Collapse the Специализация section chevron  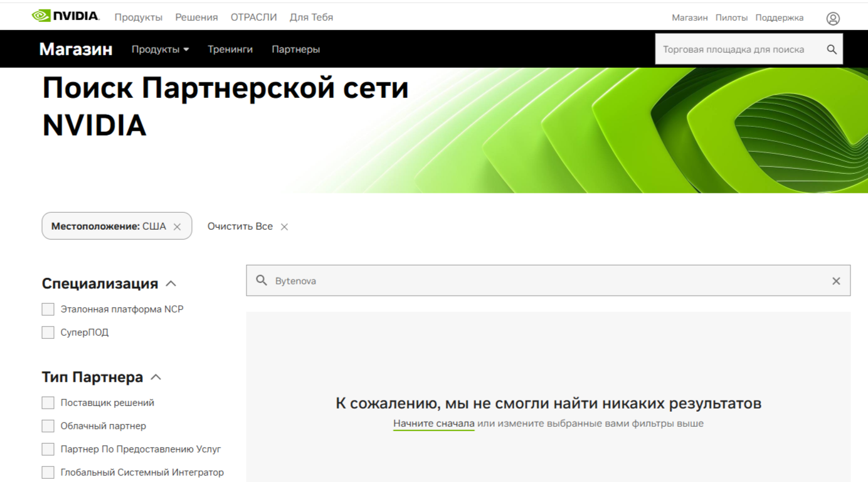click(171, 284)
